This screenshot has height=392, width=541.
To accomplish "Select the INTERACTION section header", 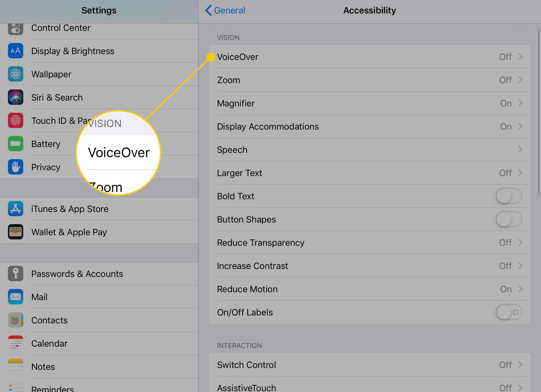I will click(239, 345).
